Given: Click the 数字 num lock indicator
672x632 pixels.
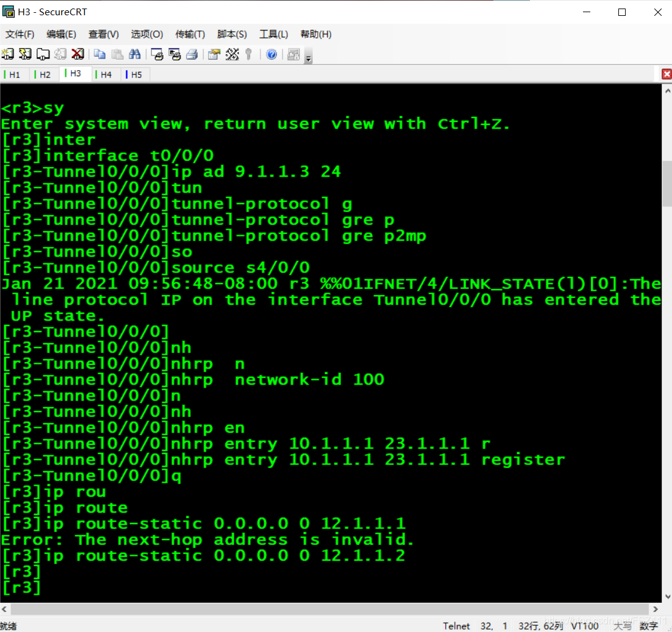Looking at the screenshot, I should coord(648,626).
